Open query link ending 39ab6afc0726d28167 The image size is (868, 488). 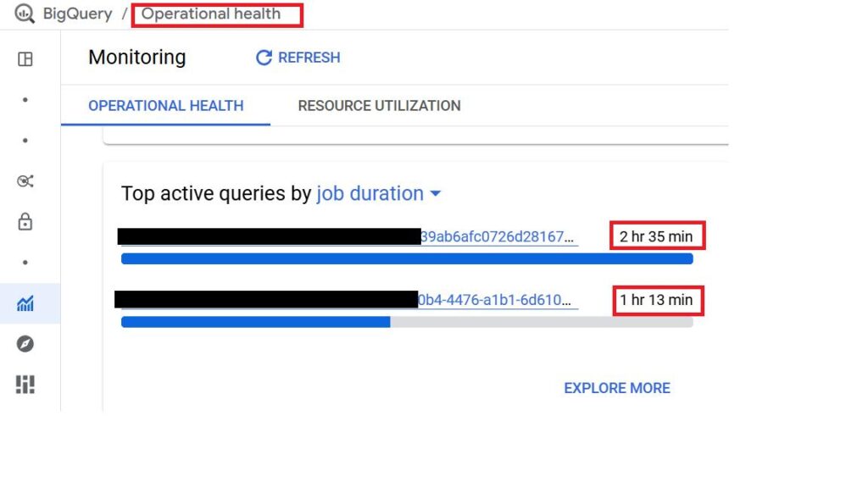point(497,237)
